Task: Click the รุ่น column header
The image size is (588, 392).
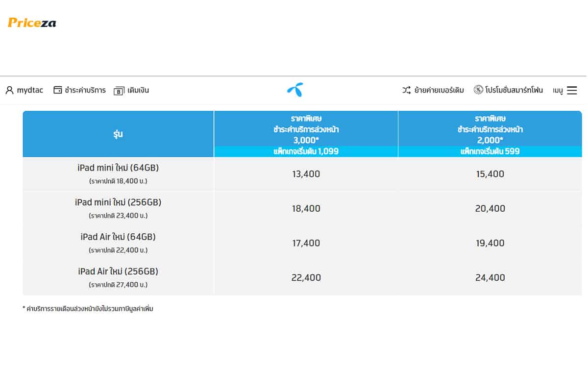Action: [x=118, y=134]
